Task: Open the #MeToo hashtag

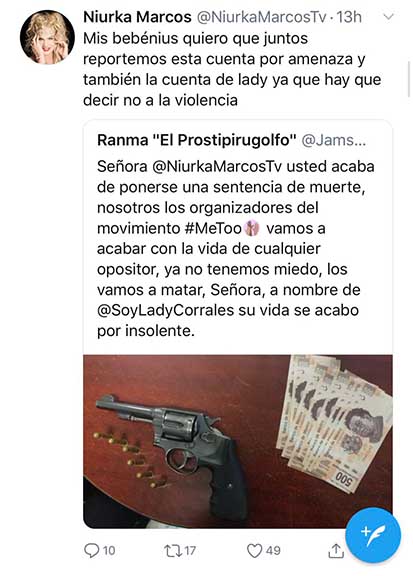Action: [x=213, y=228]
